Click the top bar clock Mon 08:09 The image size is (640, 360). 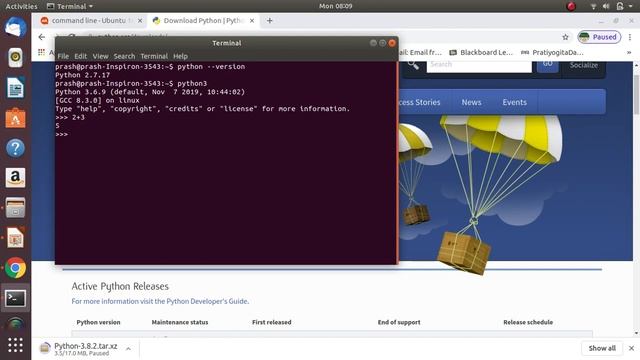click(x=336, y=6)
